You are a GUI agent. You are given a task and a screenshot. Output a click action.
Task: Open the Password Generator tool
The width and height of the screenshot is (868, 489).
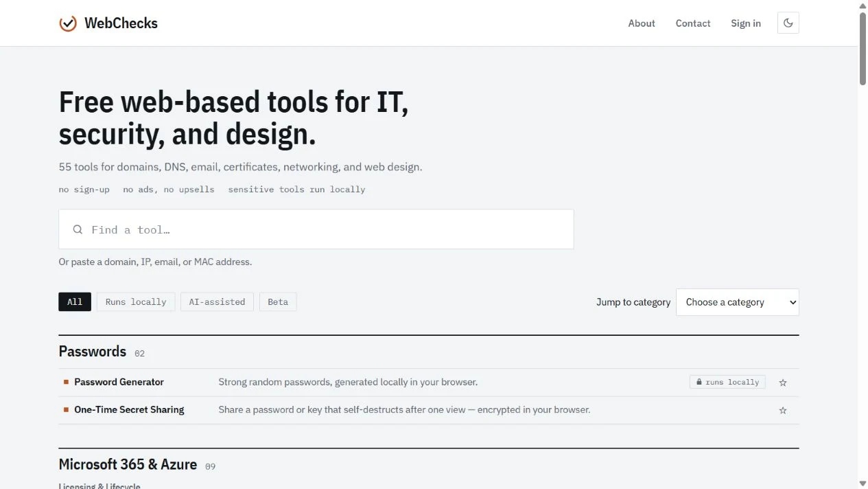coord(119,382)
